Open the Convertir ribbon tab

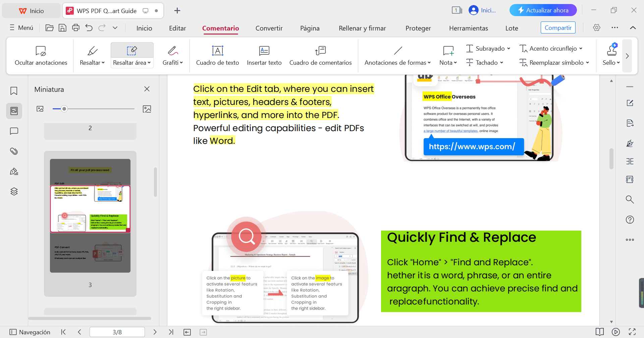pyautogui.click(x=269, y=28)
